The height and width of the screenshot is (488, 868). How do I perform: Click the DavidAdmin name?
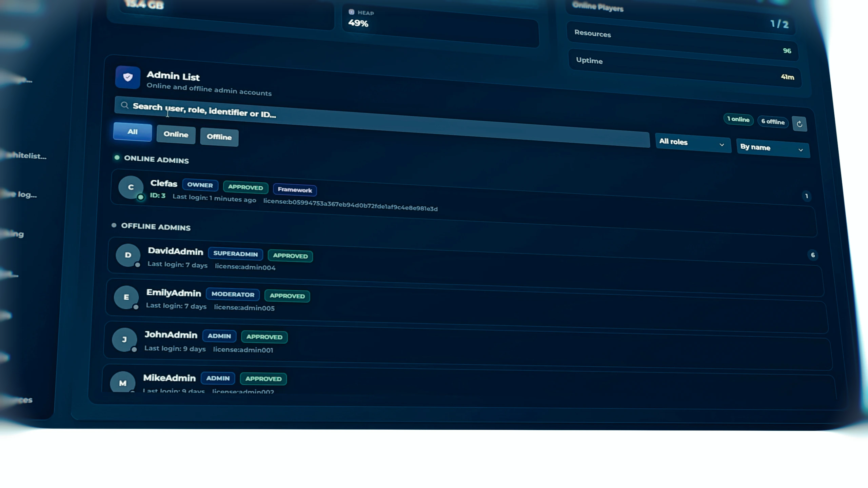pyautogui.click(x=175, y=251)
